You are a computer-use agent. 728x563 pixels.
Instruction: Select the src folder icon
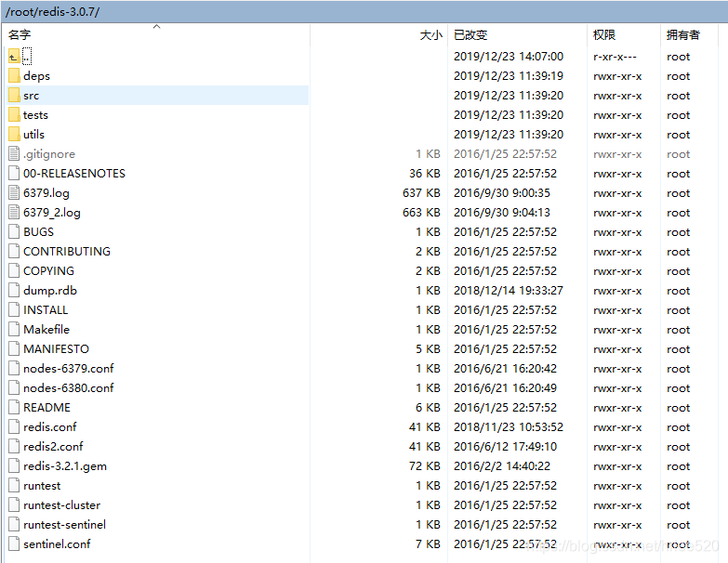pyautogui.click(x=14, y=95)
